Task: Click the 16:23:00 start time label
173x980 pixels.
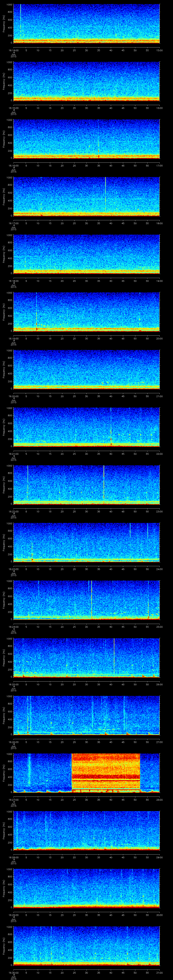Action: pyautogui.click(x=13, y=569)
